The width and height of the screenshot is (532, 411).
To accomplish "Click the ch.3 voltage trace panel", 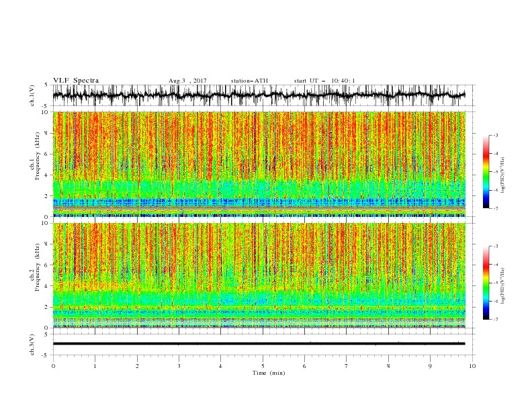I will point(263,345).
